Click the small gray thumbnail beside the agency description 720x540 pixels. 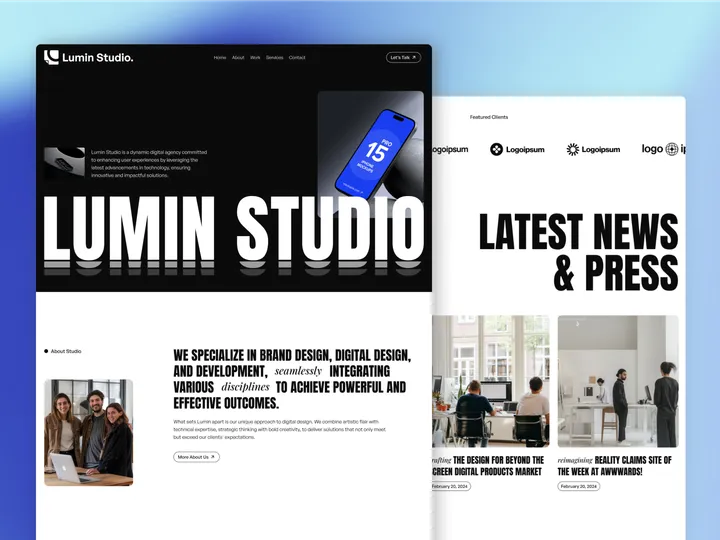click(x=64, y=162)
